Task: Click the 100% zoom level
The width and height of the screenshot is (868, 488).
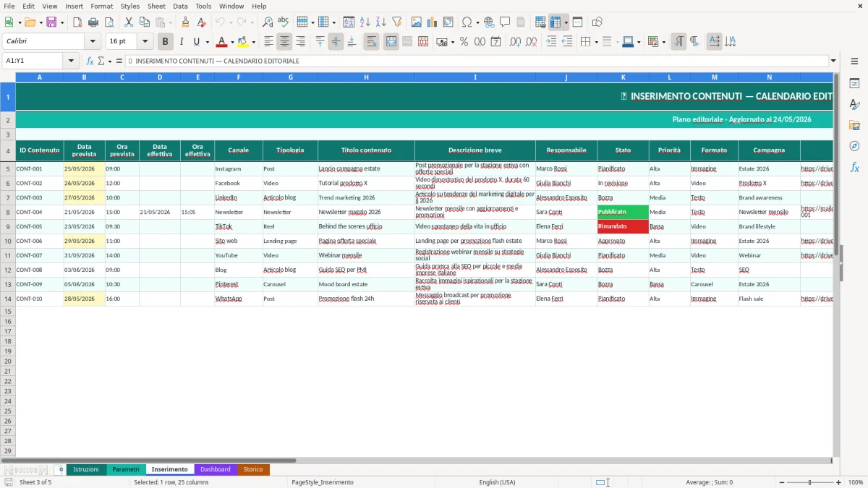Action: point(856,482)
